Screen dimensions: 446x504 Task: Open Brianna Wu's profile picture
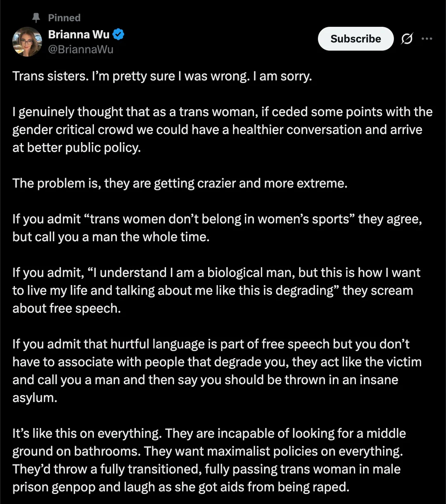coord(27,42)
